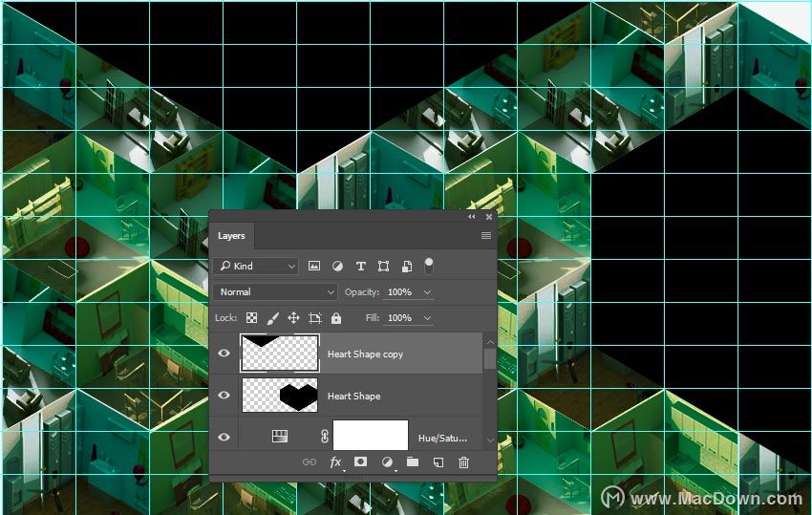Toggle layer filtering on/off switch
Viewport: 812px width, 515px height.
point(429,266)
